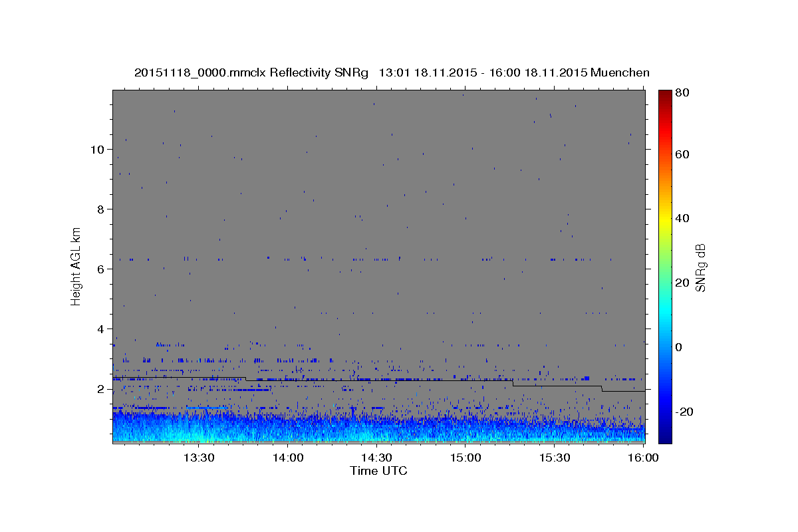Click the colorbar value 80
798x532 pixels.
coord(684,93)
